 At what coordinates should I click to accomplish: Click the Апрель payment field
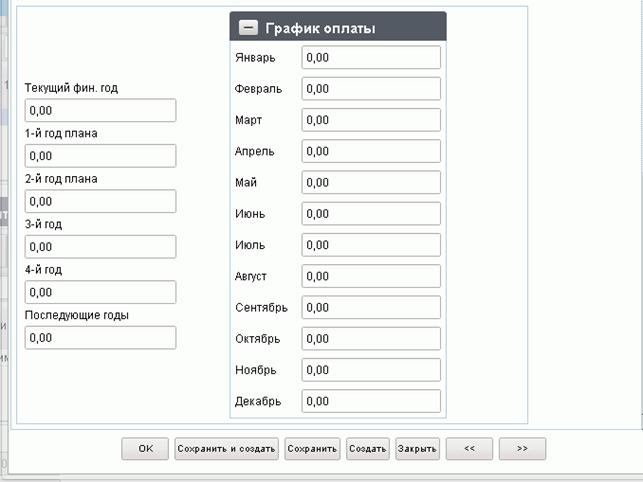click(371, 151)
